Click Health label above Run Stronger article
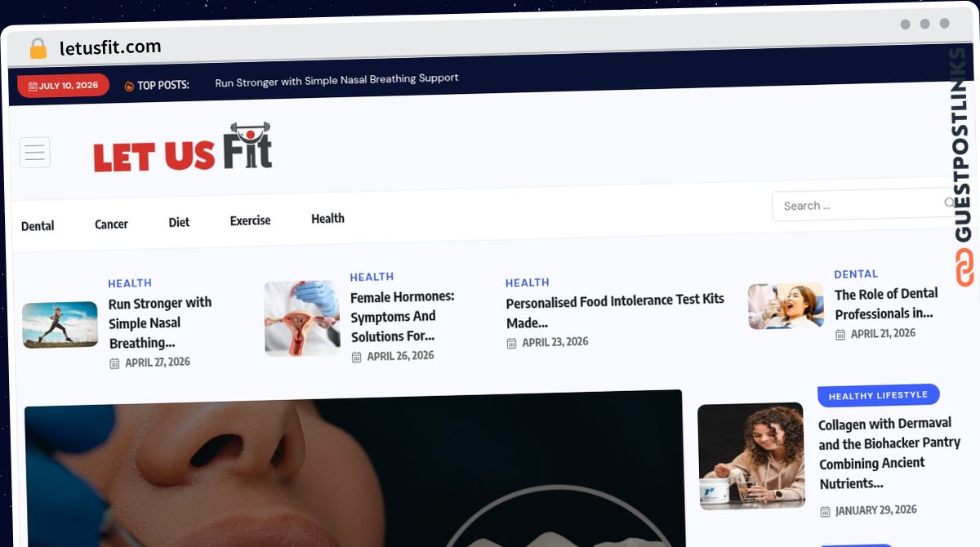Viewport: 980px width, 547px height. pyautogui.click(x=130, y=283)
